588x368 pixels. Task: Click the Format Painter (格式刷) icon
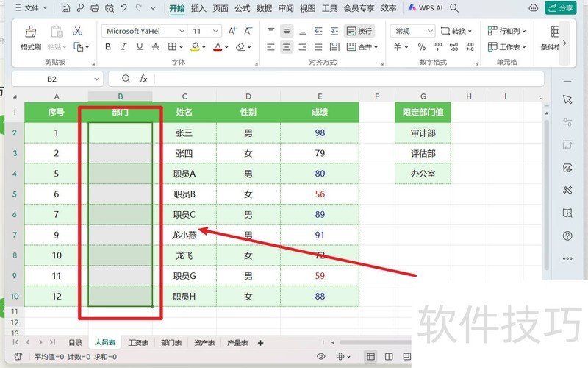[31, 37]
